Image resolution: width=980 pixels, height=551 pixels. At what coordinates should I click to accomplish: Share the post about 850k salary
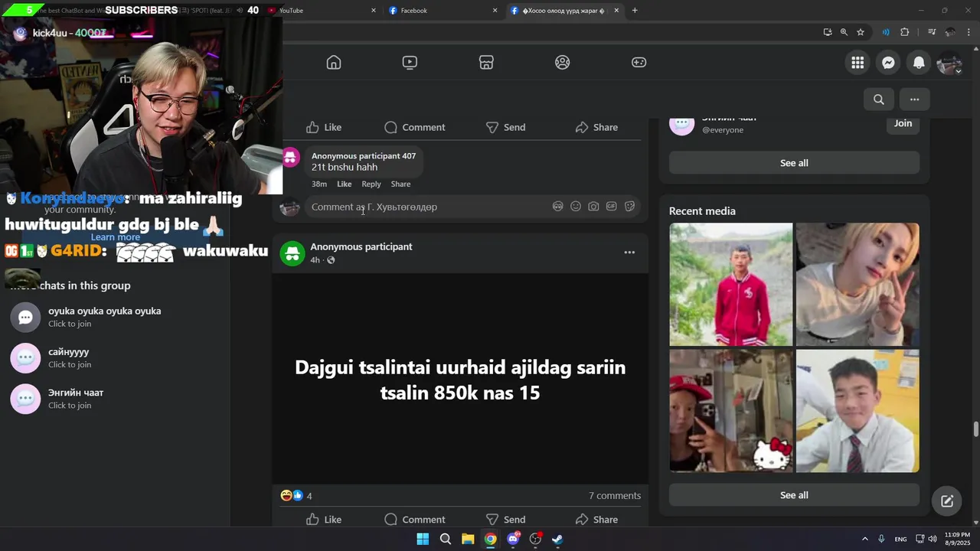596,520
